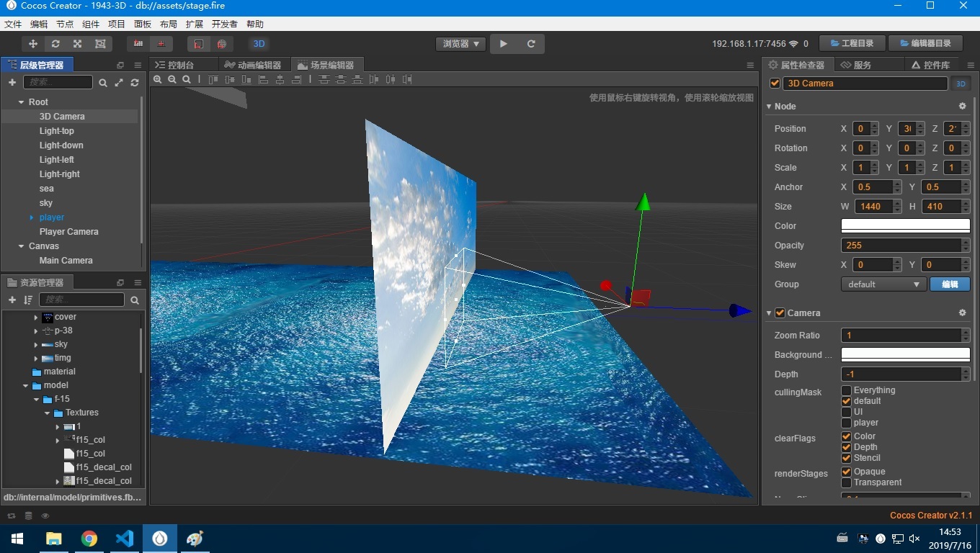Expand the p-38 asset
The image size is (980, 553).
pos(36,331)
